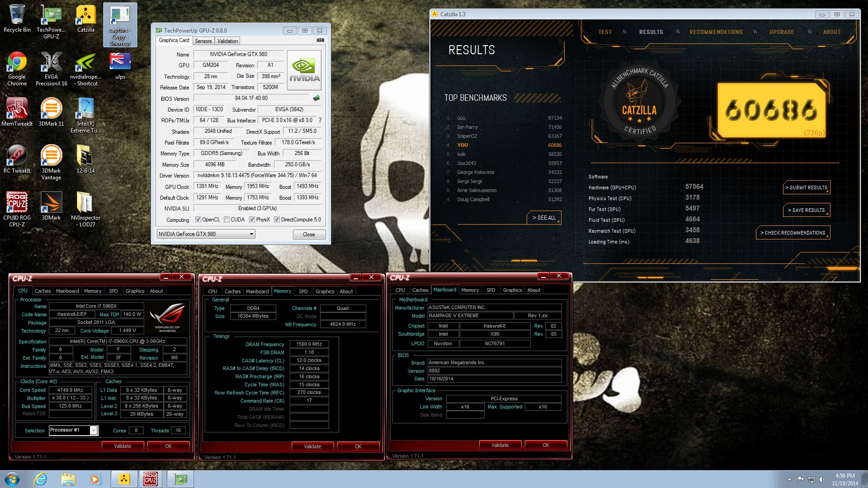Open Intel Extreme Tuning desktop icon
The image size is (868, 488).
pos(85,116)
